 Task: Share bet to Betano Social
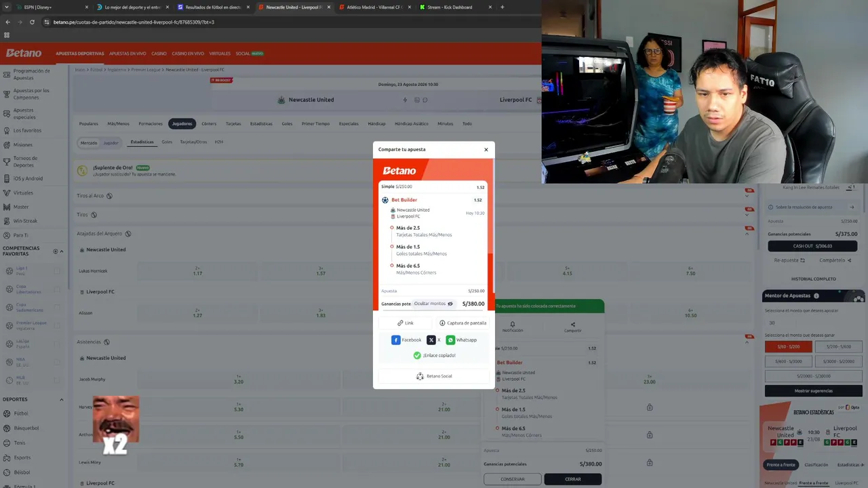point(434,376)
